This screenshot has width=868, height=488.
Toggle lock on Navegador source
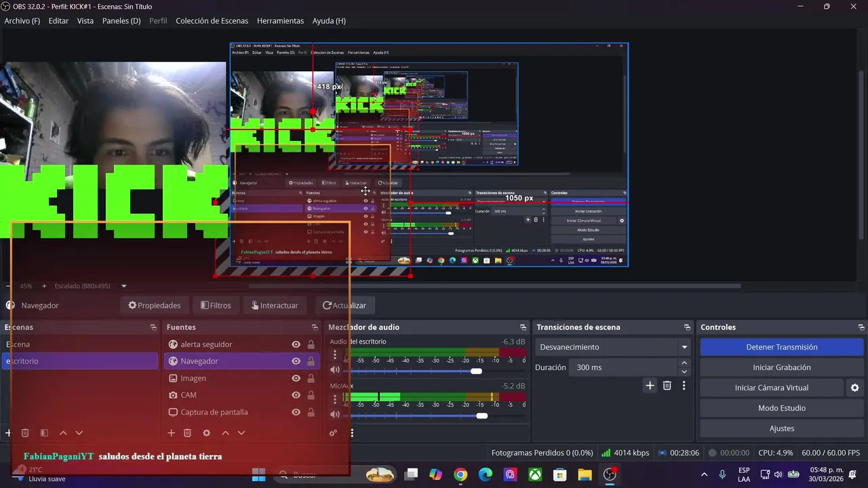(311, 361)
